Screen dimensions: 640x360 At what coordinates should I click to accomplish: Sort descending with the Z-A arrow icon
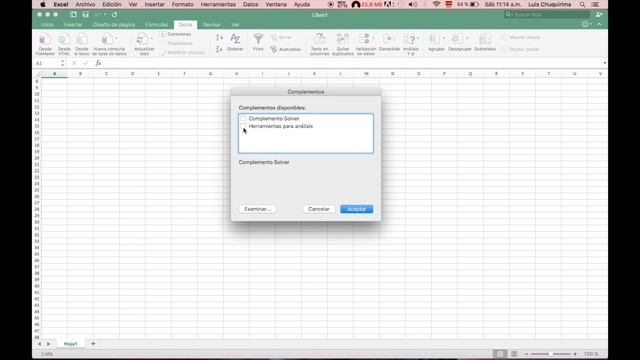coord(219,49)
